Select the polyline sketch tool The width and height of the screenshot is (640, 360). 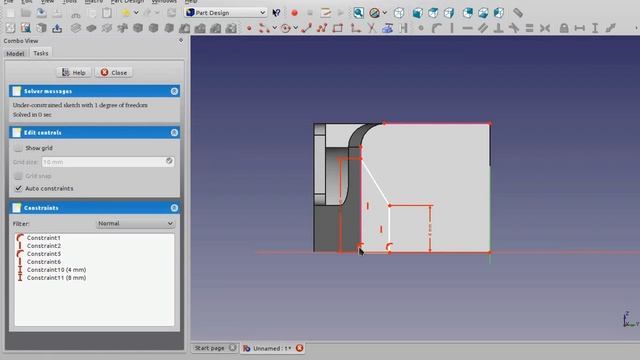click(x=322, y=28)
